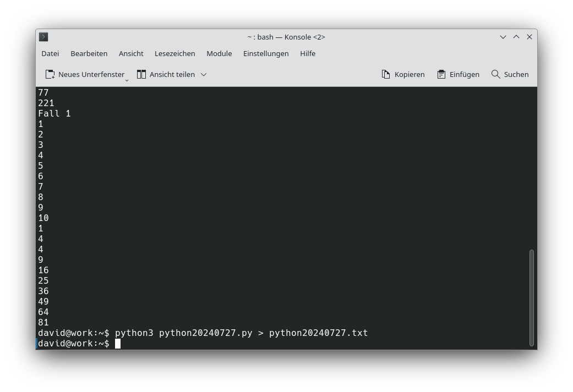Open the Hilfe menu
This screenshot has height=392, width=573.
coord(308,53)
